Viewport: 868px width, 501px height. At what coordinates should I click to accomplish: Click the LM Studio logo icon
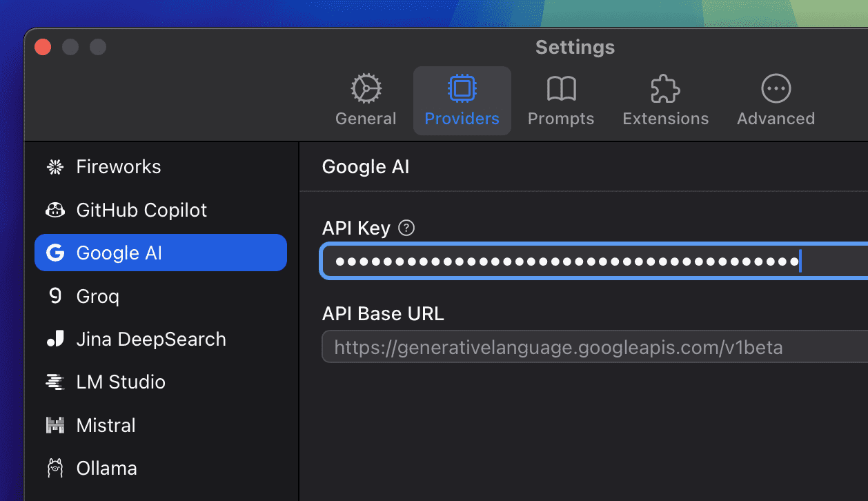coord(55,382)
